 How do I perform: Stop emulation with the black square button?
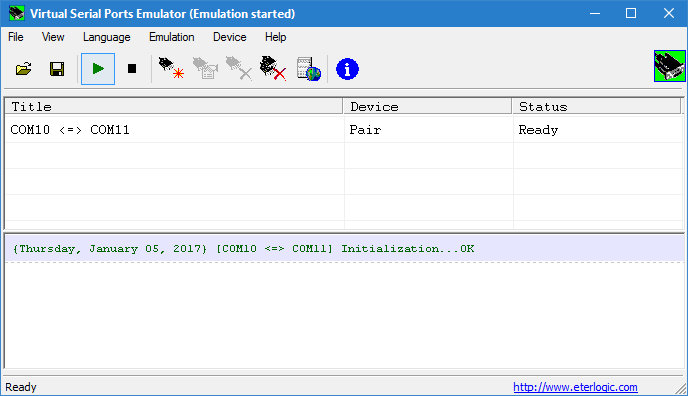pyautogui.click(x=132, y=69)
